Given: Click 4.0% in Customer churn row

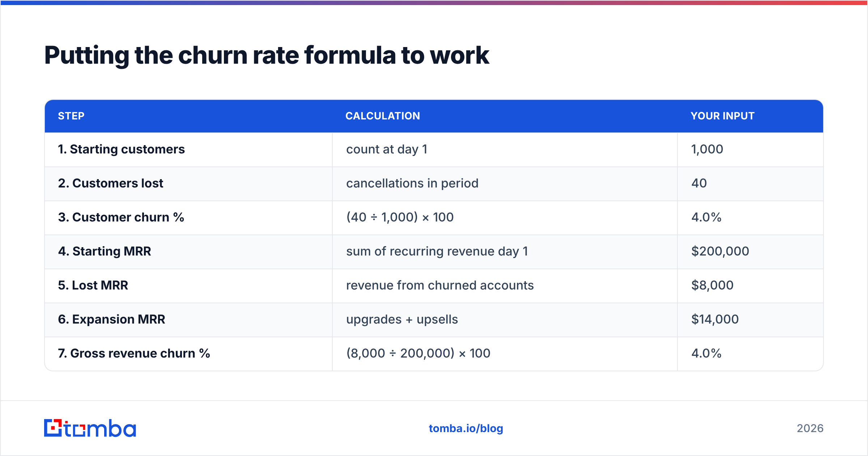Looking at the screenshot, I should (x=706, y=218).
